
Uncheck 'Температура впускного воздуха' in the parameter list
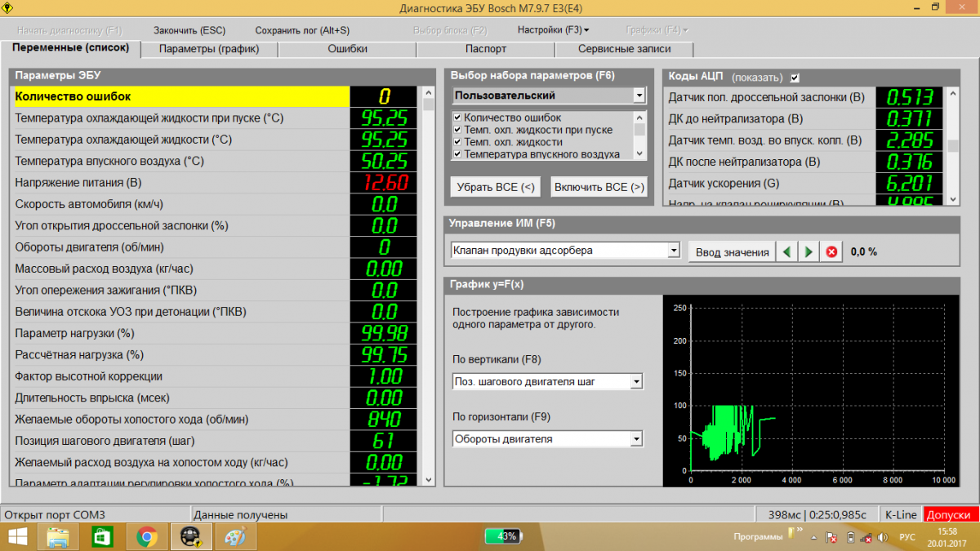point(457,153)
